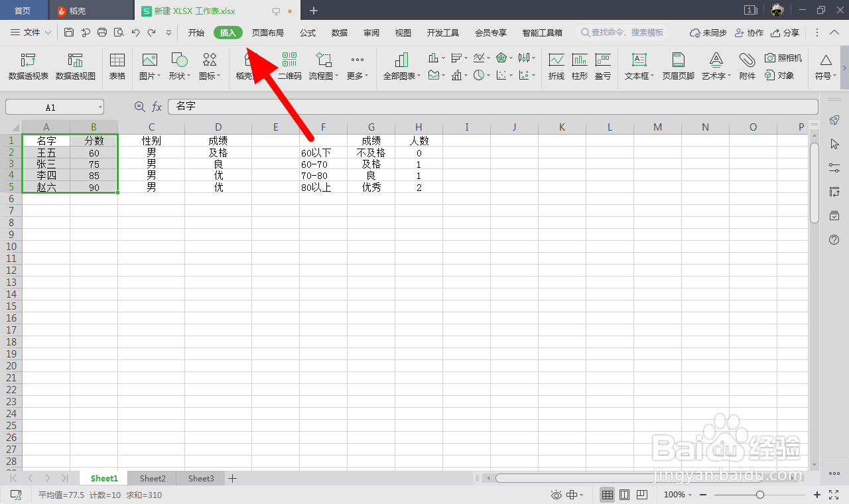Open the help icon in right sidebar
Viewport: 849px width, 504px height.
pyautogui.click(x=835, y=239)
